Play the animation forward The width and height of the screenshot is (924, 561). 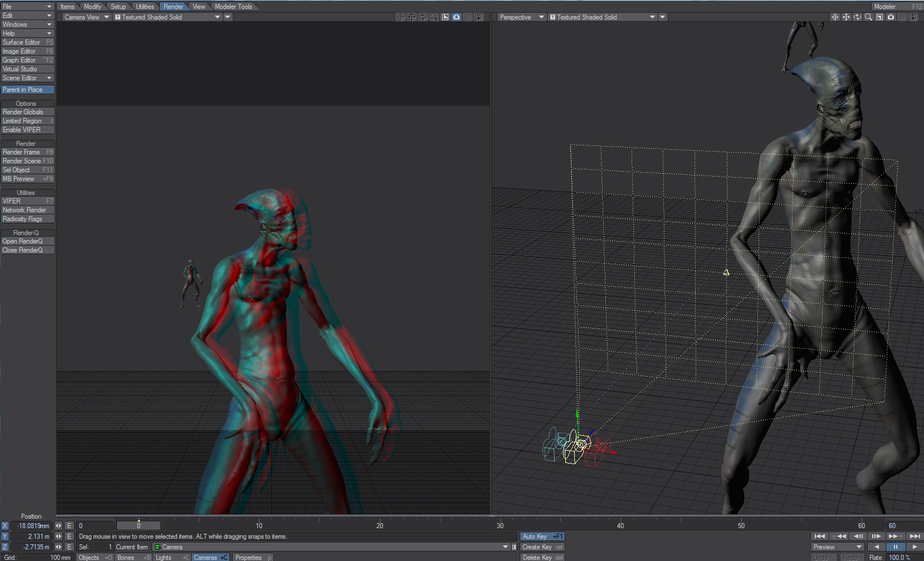click(914, 547)
